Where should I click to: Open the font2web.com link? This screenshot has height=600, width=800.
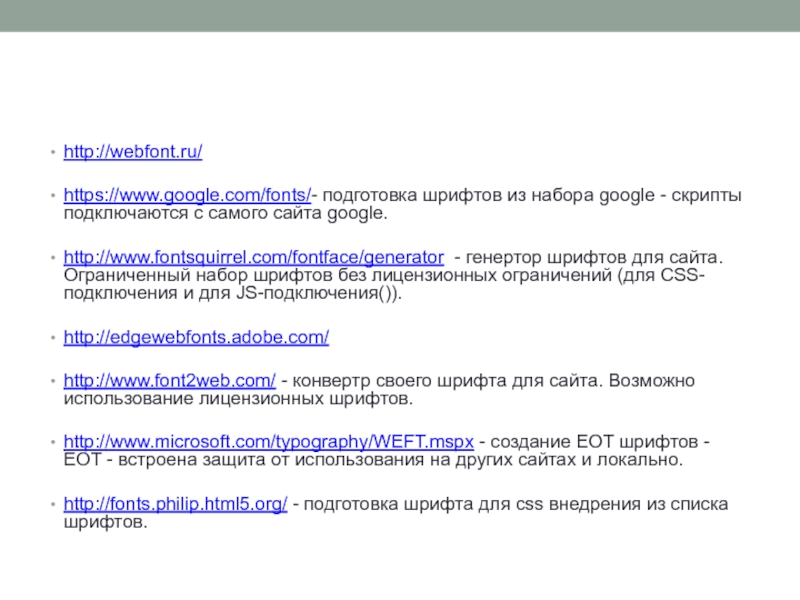[170, 381]
